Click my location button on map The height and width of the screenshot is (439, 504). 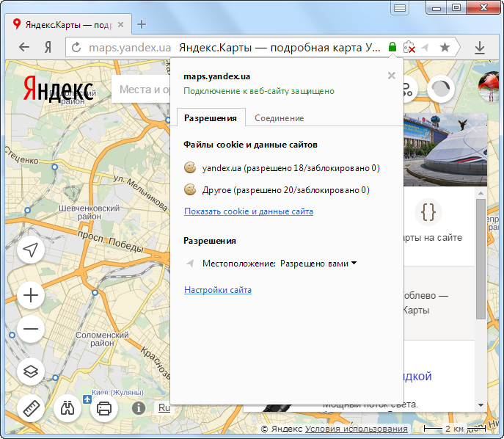31,250
